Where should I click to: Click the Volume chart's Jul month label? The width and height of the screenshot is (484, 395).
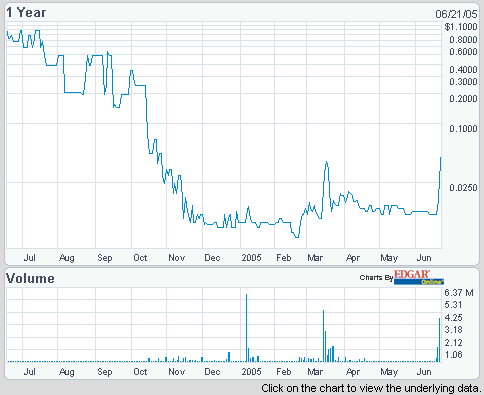(x=29, y=371)
